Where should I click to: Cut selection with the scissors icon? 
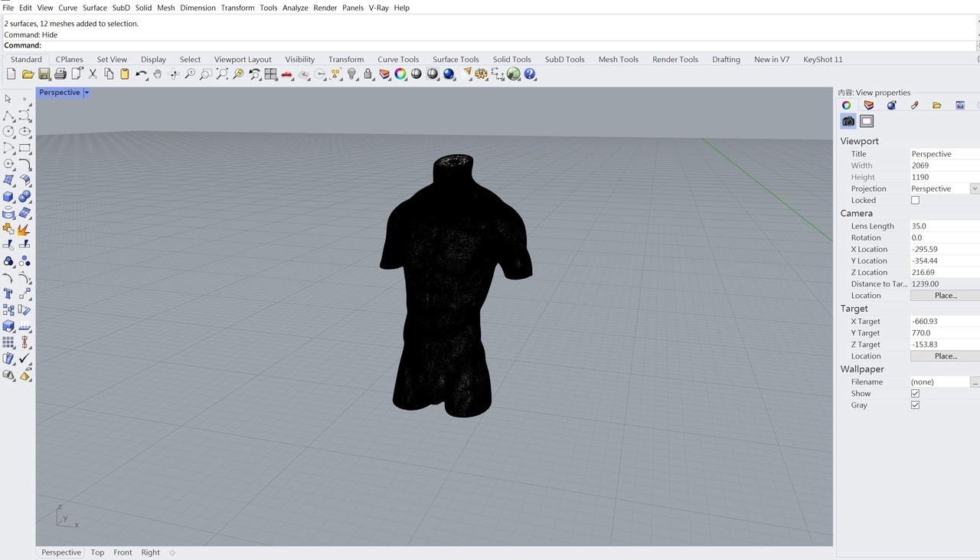click(93, 74)
